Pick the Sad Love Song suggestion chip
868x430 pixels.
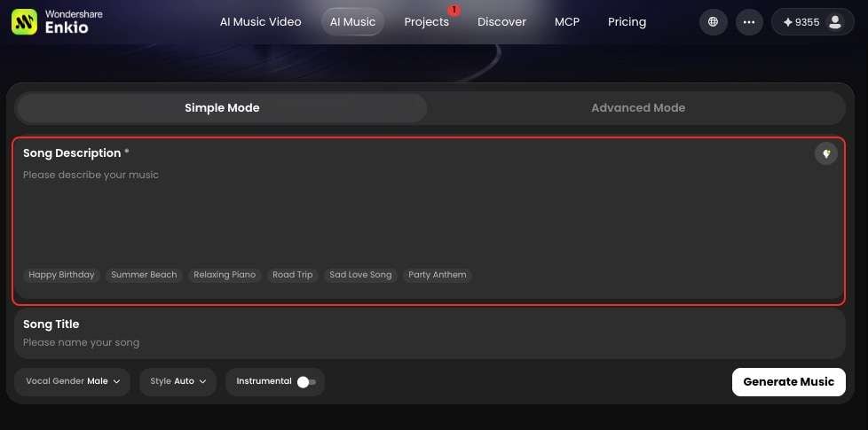pos(360,275)
